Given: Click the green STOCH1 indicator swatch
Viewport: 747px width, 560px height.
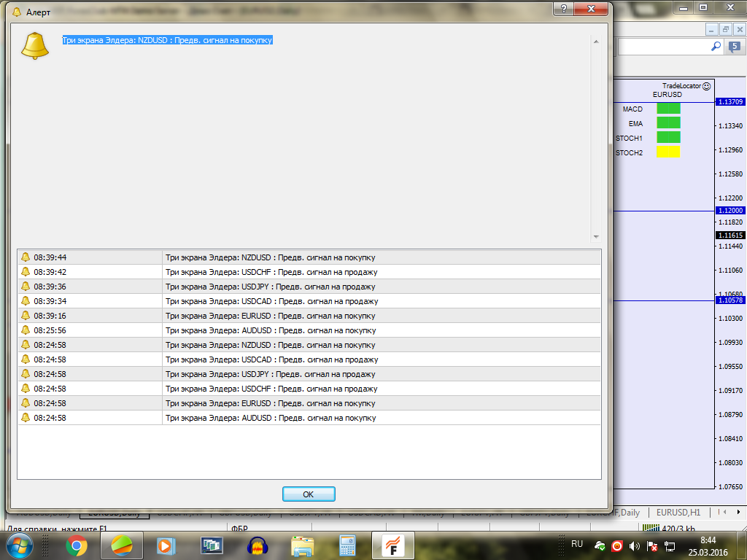Looking at the screenshot, I should coord(668,138).
